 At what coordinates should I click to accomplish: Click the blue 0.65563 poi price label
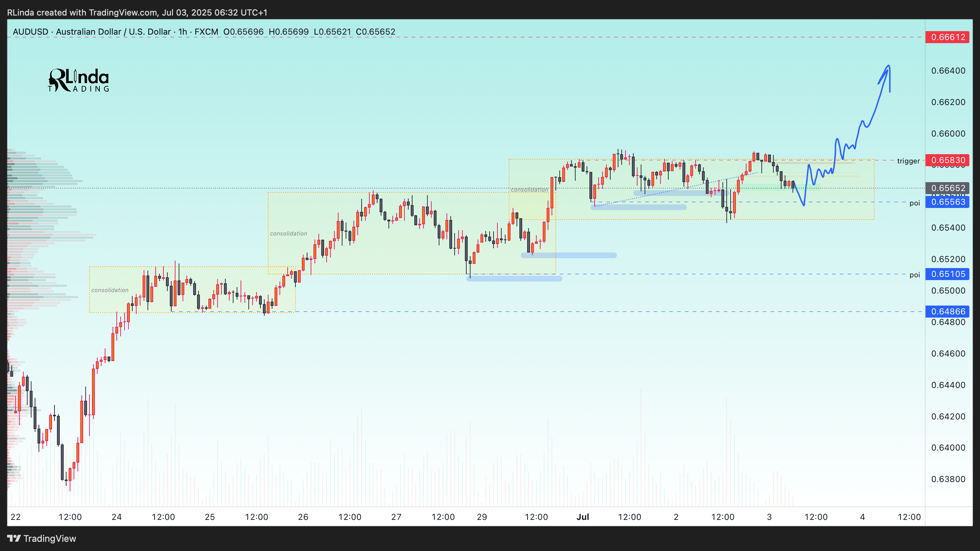tap(948, 202)
